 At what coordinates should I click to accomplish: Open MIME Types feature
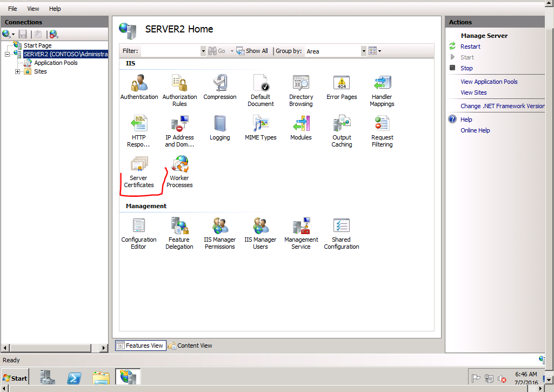coord(261,128)
